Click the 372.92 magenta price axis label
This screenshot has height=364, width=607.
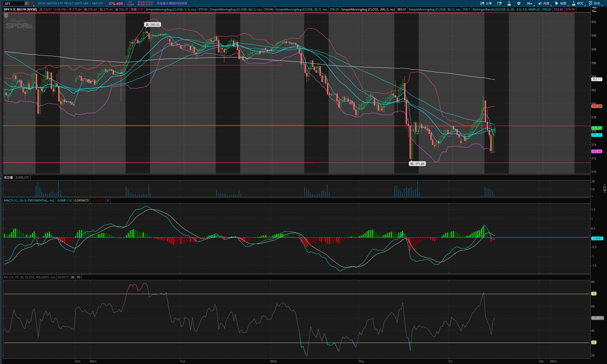(596, 151)
